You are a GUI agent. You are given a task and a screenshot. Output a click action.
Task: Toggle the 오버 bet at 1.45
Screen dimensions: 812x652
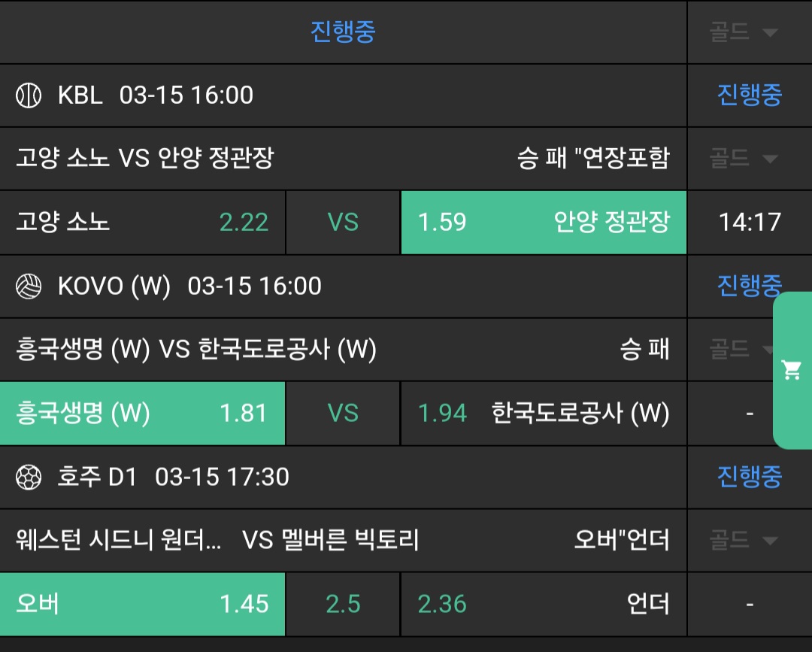(x=143, y=605)
